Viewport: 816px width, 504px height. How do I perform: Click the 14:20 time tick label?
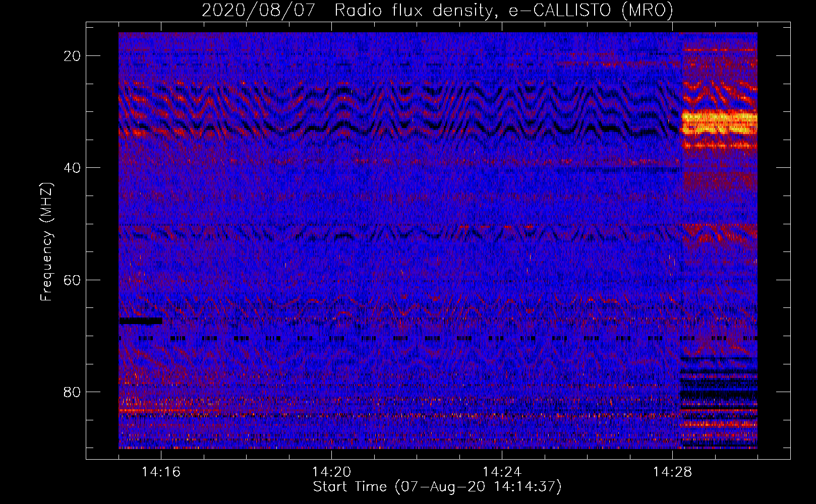click(x=331, y=472)
